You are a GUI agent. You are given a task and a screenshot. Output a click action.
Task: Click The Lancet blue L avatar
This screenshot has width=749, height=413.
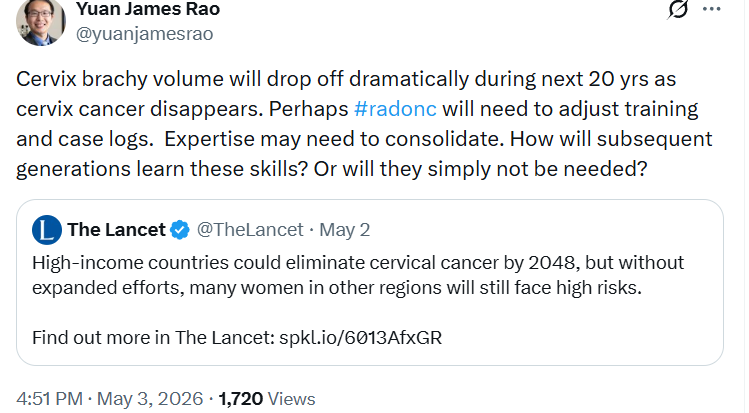pos(46,230)
